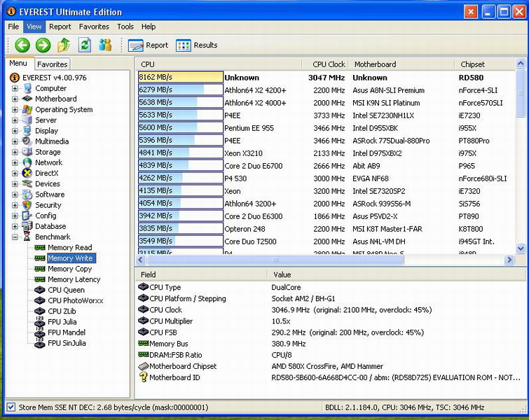Expand the Operating System node
The height and width of the screenshot is (420, 529).
(x=15, y=110)
